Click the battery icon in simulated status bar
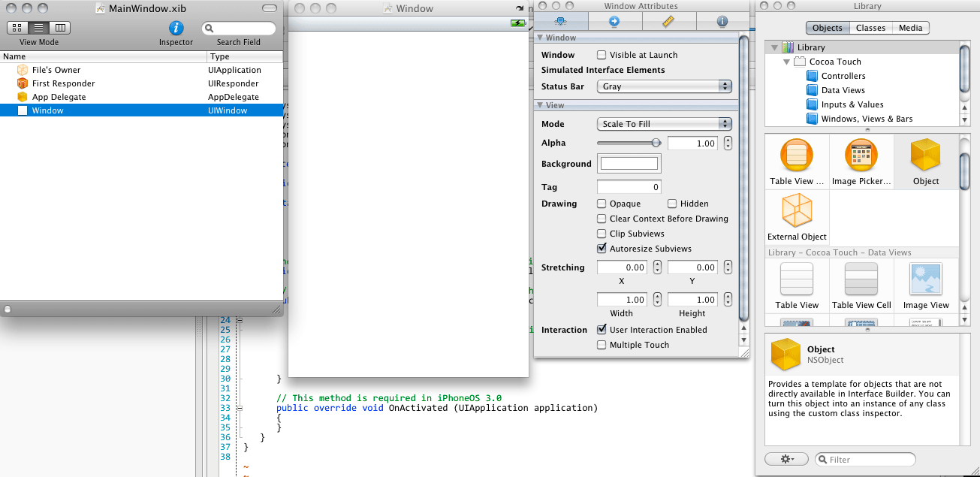The height and width of the screenshot is (477, 980). click(518, 23)
